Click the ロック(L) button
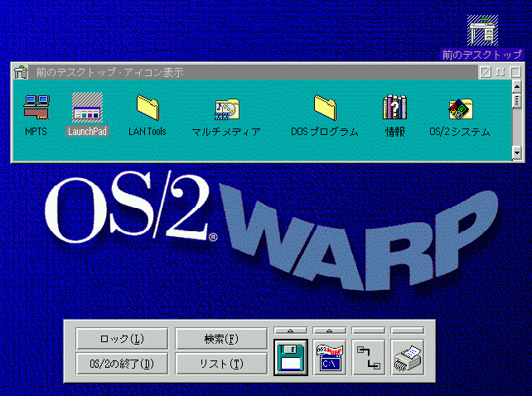 click(x=122, y=338)
